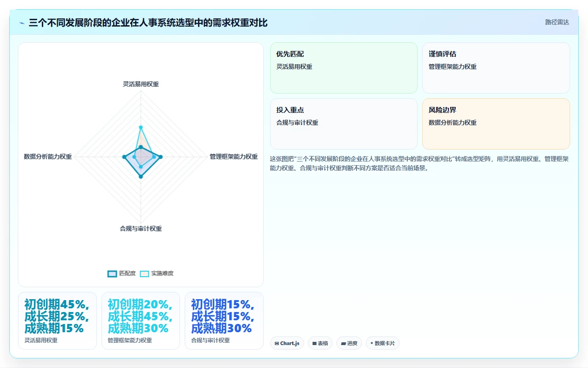This screenshot has height=368, width=588.
Task: Click 数据分析能力权重 text in the 风险边界 card
Action: [452, 123]
